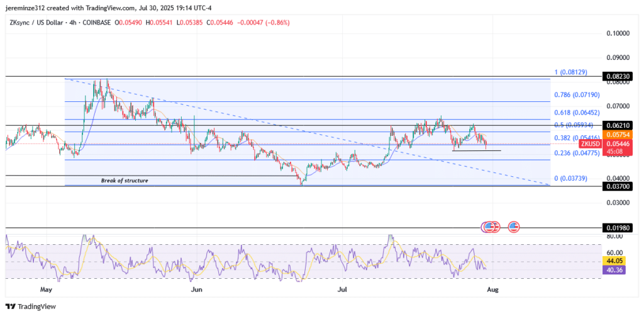644x316 pixels.
Task: Click the Jun label on the time axis
Action: pyautogui.click(x=197, y=290)
